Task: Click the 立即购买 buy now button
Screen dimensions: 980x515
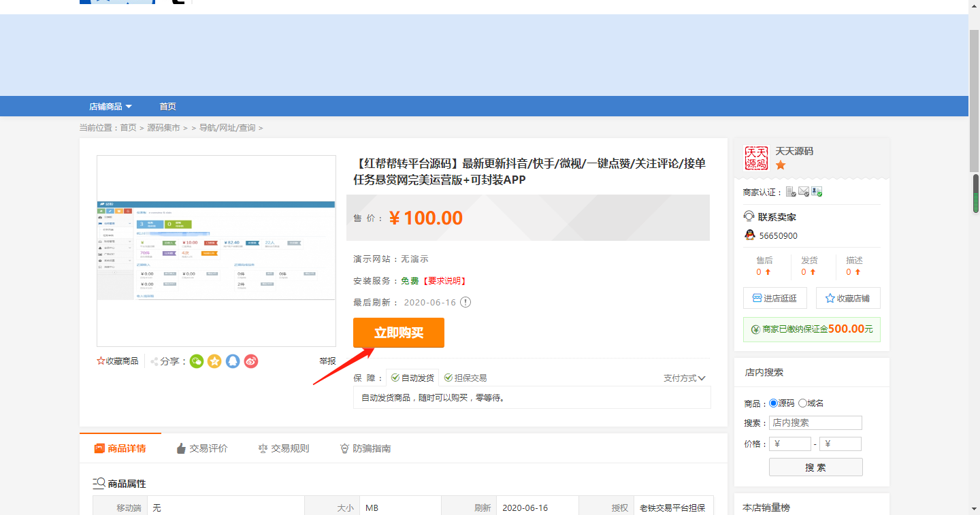Action: coord(398,333)
